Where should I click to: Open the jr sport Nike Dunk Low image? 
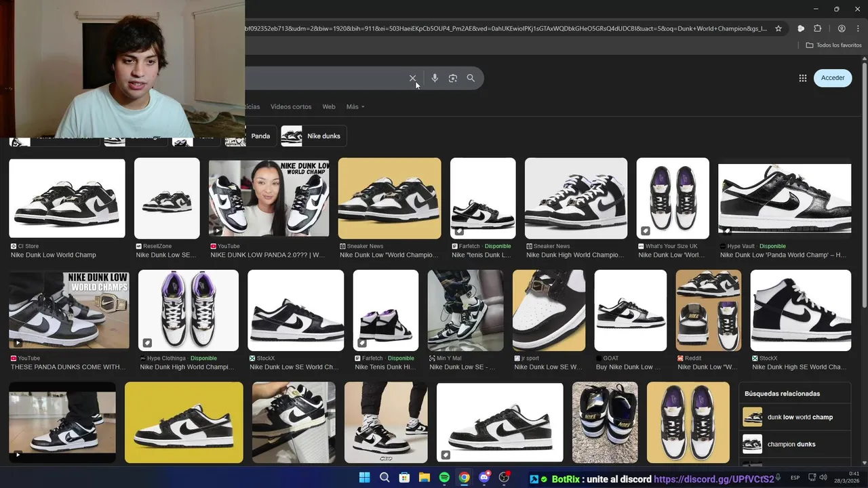click(549, 310)
